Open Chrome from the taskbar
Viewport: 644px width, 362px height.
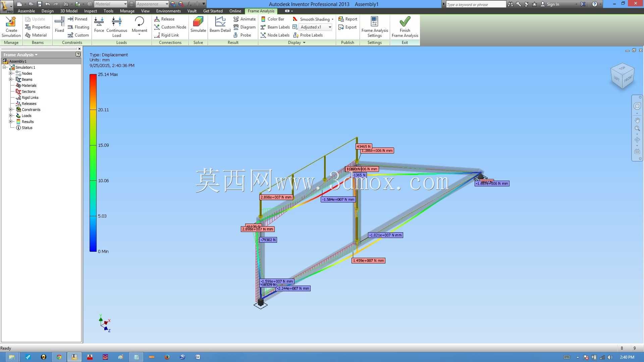pos(59,357)
